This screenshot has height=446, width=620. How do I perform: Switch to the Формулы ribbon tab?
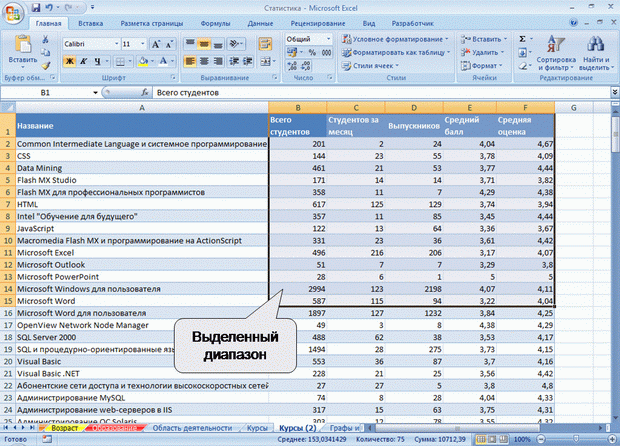click(215, 23)
